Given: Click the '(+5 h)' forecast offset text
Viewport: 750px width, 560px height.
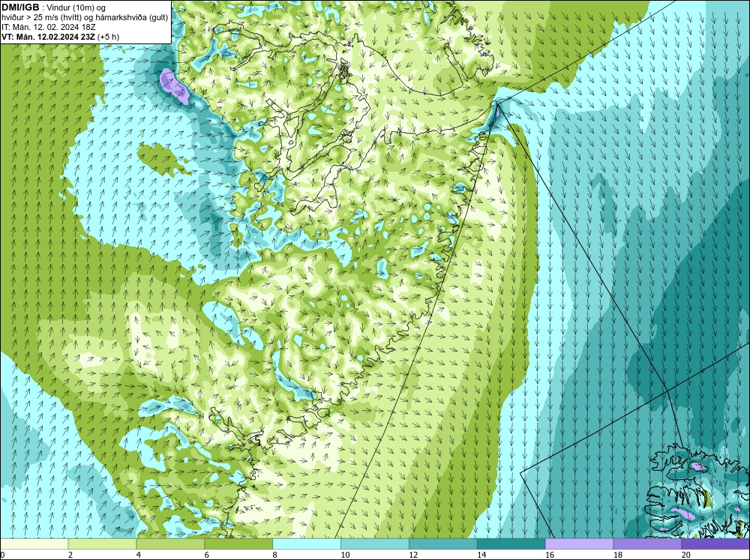Looking at the screenshot, I should click(109, 37).
